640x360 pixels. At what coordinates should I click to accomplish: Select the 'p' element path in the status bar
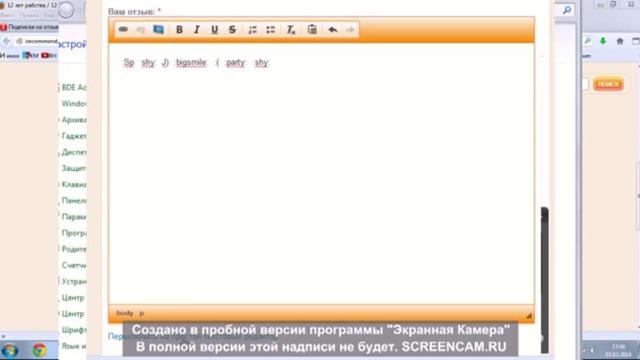point(142,313)
